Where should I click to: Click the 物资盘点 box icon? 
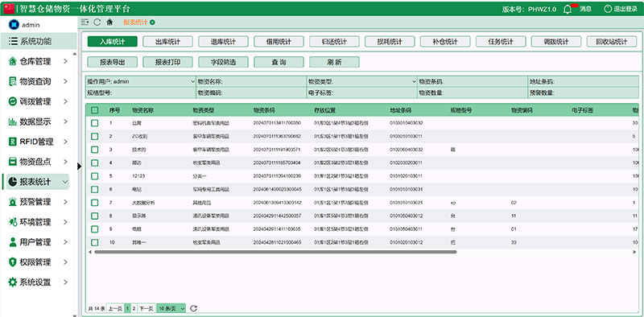[x=13, y=162]
